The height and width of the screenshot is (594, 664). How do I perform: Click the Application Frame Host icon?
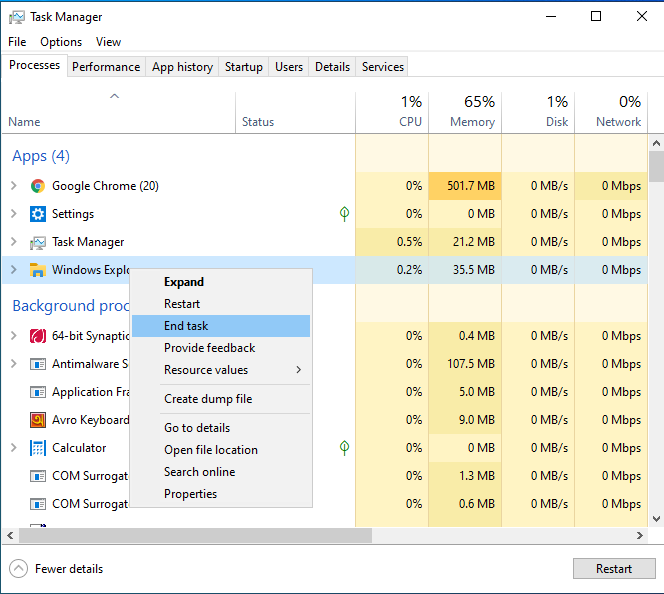(x=38, y=392)
